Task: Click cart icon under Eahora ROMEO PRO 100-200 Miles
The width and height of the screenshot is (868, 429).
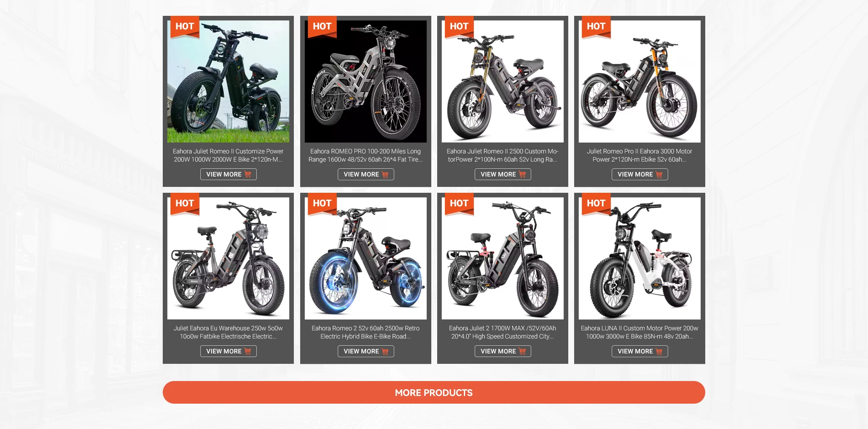Action: click(385, 174)
